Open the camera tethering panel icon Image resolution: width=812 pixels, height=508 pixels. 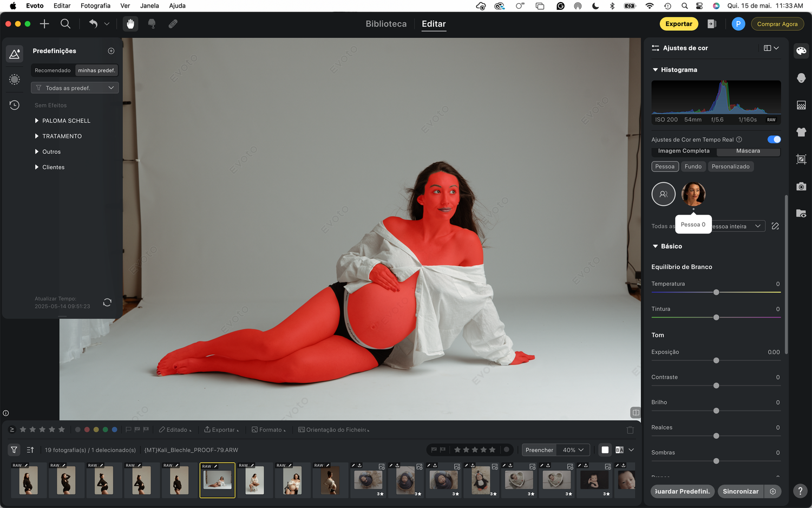click(801, 186)
